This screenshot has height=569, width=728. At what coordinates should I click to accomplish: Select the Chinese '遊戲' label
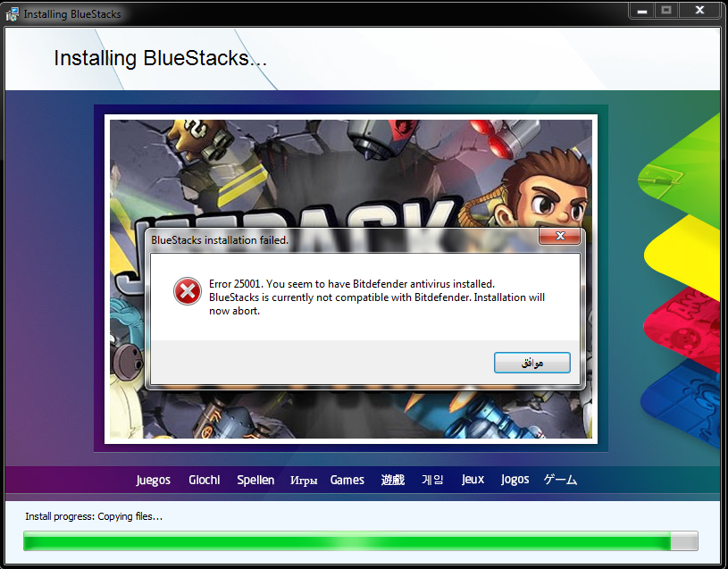[x=393, y=480]
